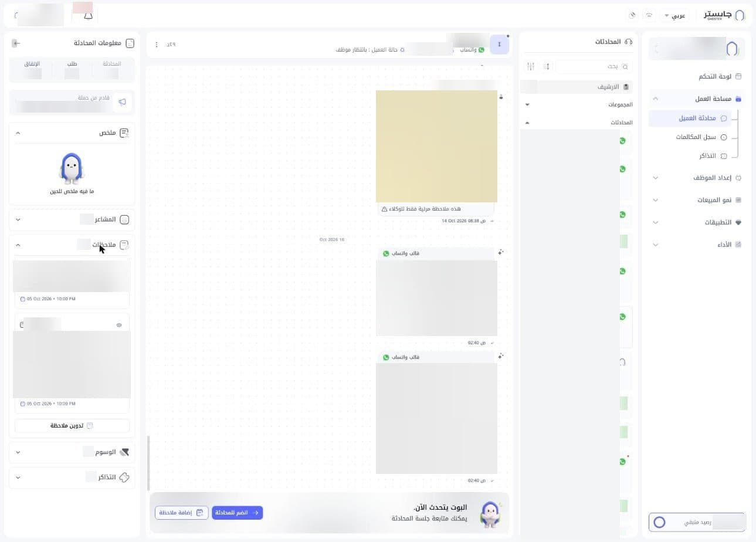756x542 pixels.
Task: Collapse the المحادثات conversations list arrow
Action: click(x=527, y=123)
